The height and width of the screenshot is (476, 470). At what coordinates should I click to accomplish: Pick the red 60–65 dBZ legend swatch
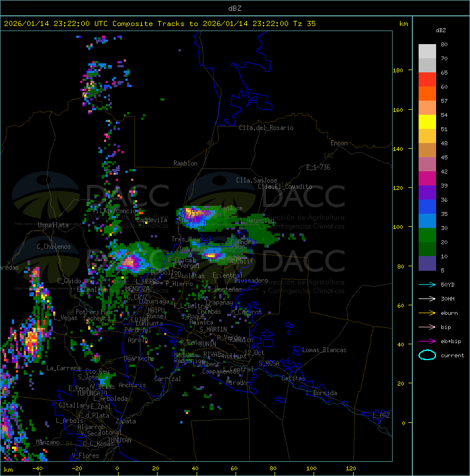[x=427, y=79]
